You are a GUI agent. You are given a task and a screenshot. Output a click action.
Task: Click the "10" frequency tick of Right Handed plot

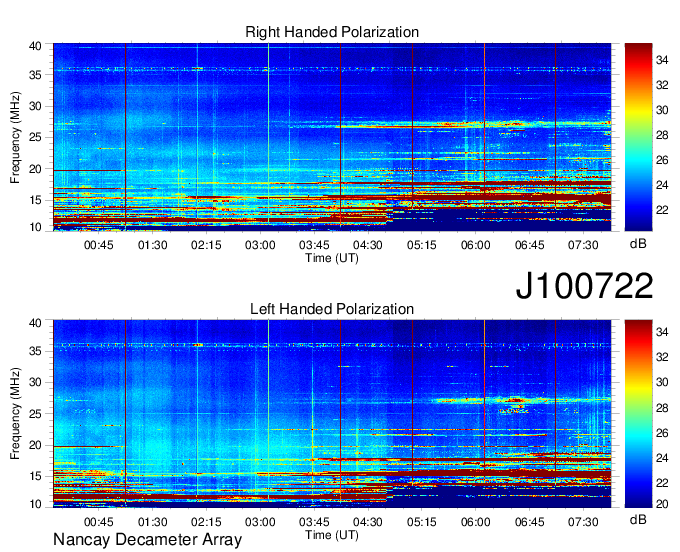[x=35, y=227]
